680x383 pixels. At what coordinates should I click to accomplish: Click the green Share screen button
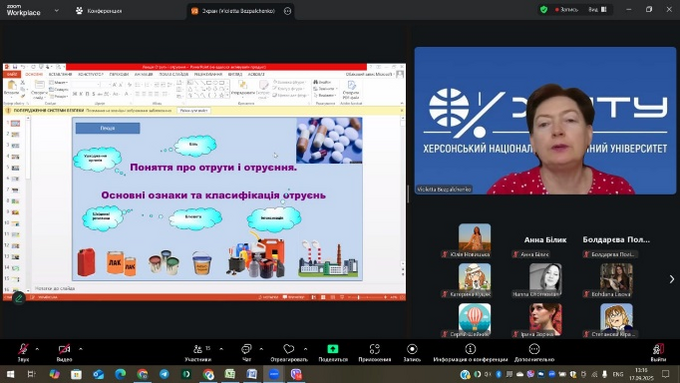(333, 352)
